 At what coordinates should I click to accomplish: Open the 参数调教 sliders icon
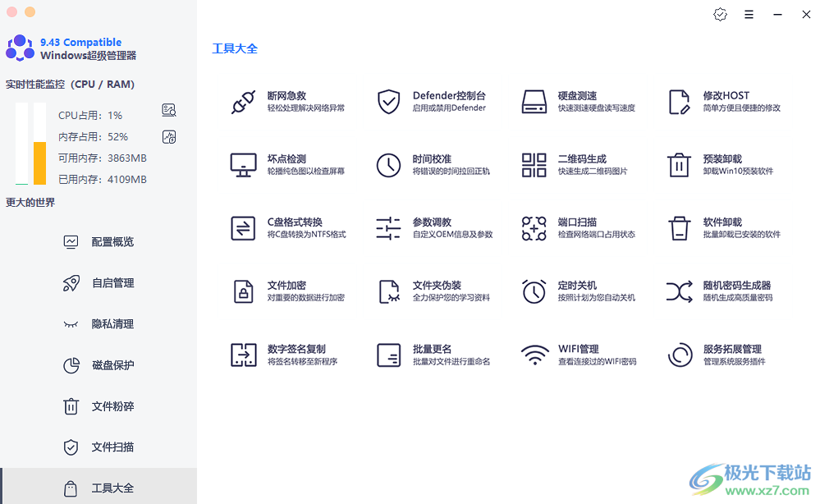pos(388,228)
